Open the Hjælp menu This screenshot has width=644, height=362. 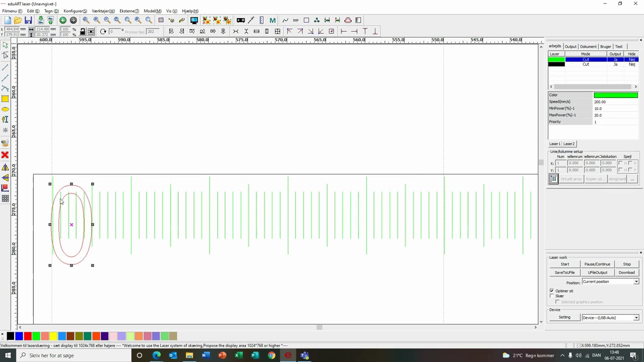click(190, 11)
